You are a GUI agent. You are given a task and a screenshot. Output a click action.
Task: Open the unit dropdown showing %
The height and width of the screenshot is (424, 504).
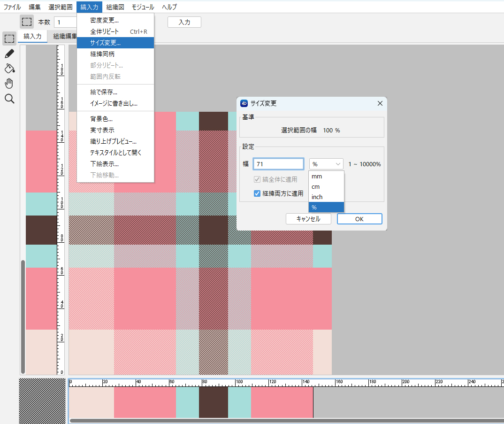[326, 164]
